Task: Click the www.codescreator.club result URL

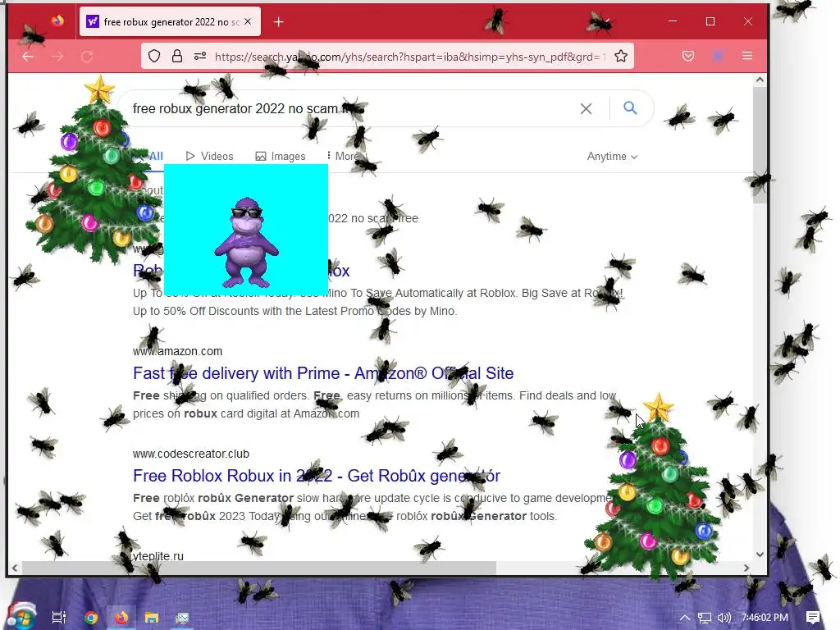Action: pyautogui.click(x=190, y=454)
